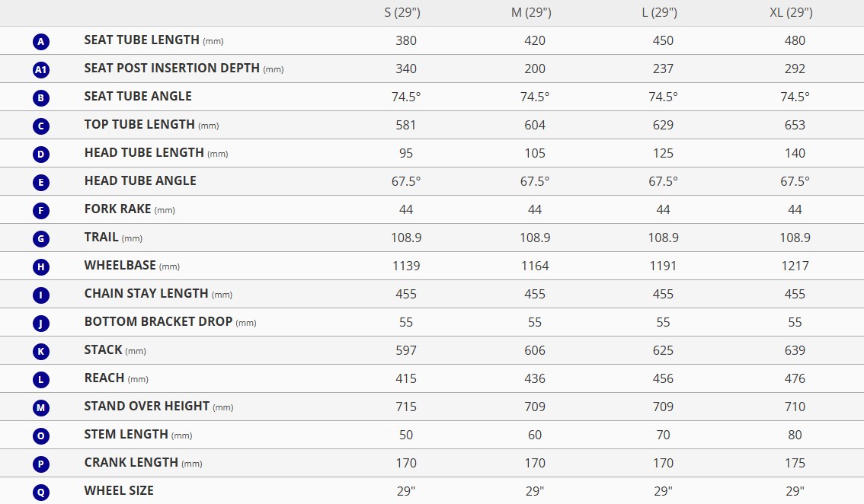The height and width of the screenshot is (504, 864).
Task: Click the B badge for Seat Tube Angle
Action: pyautogui.click(x=41, y=97)
